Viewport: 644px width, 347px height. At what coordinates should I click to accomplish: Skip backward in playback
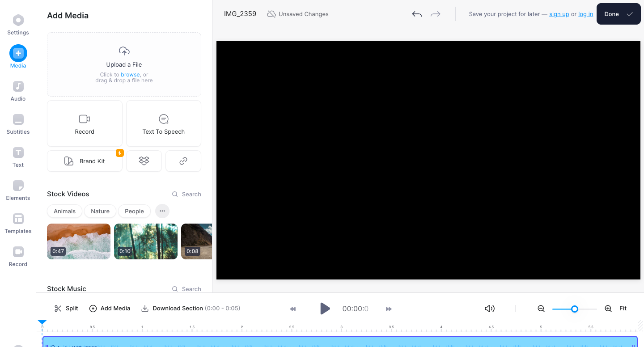(x=293, y=309)
